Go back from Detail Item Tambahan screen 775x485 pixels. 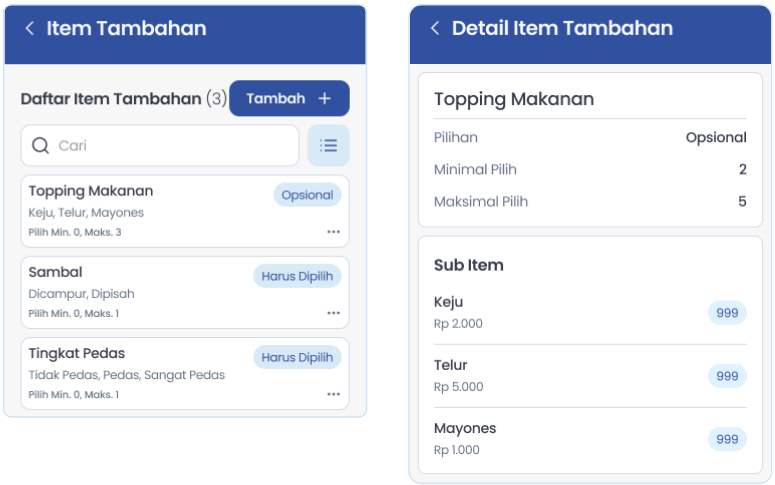point(435,28)
